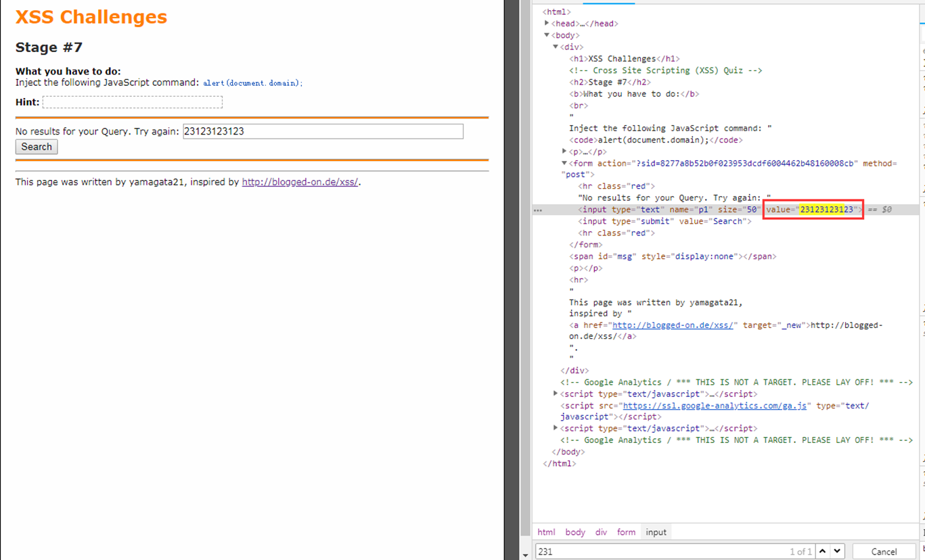Open the blogged-on.de href link in DevTools
The image size is (925, 560).
[673, 325]
